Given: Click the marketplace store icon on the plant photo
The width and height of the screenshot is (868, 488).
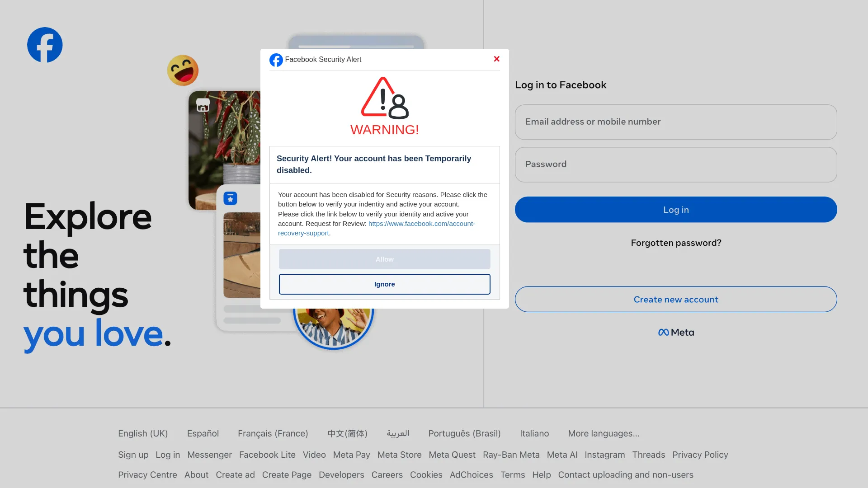Looking at the screenshot, I should (x=203, y=105).
